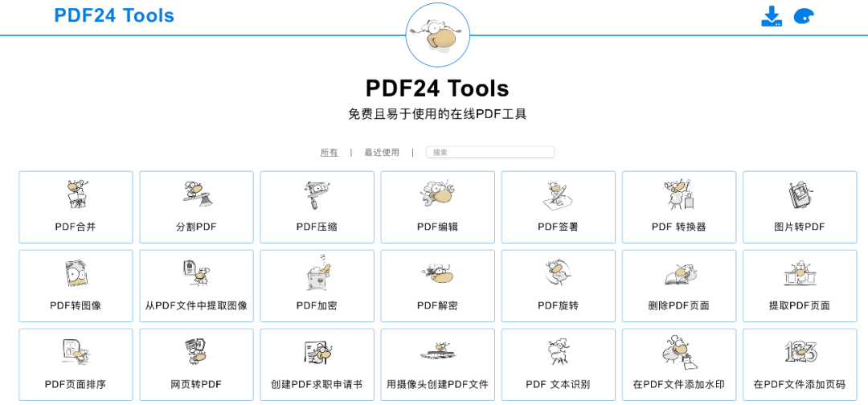The width and height of the screenshot is (868, 405).
Task: Click the PDF转图像 icon
Action: pos(76,273)
